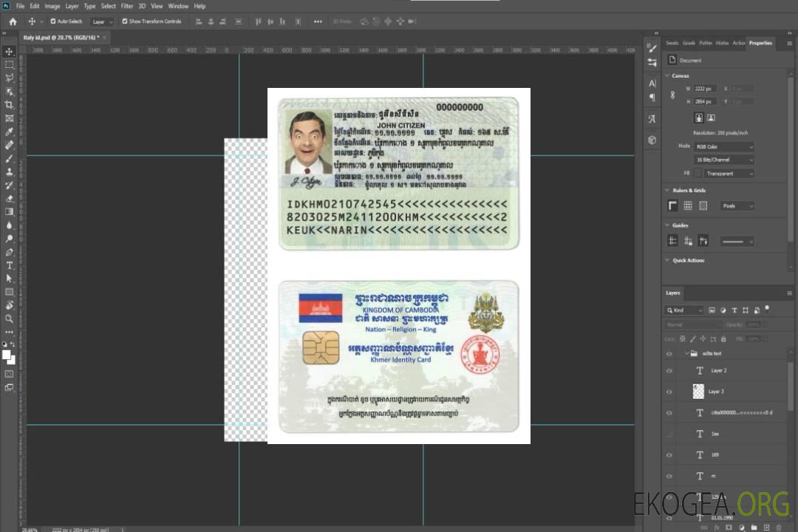Screen dimensions: 798x532
Task: Select the Horizontal Type tool
Action: coord(9,265)
